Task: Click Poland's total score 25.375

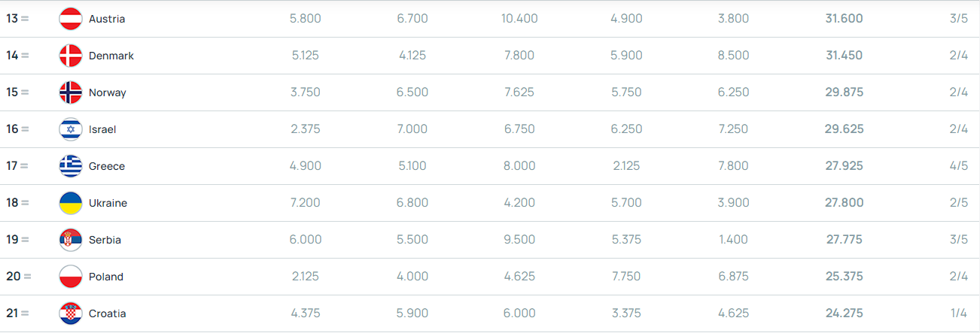Action: [x=844, y=277]
